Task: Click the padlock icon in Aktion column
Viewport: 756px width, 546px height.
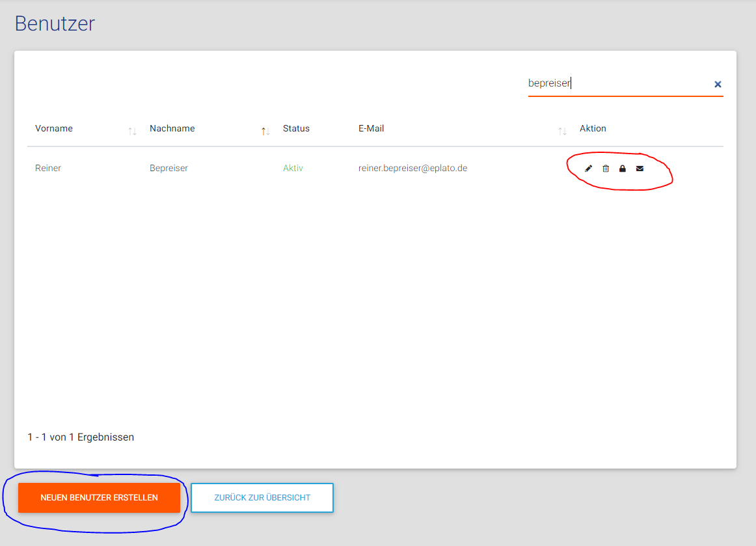Action: pyautogui.click(x=623, y=169)
